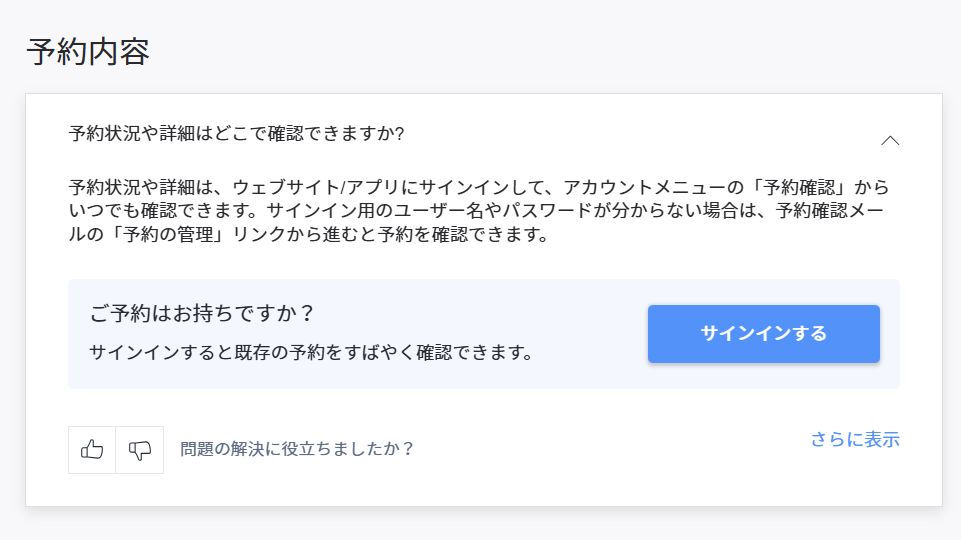
Task: Click the 問題の解決に役立ちましたか？ feedback label
Action: click(297, 449)
